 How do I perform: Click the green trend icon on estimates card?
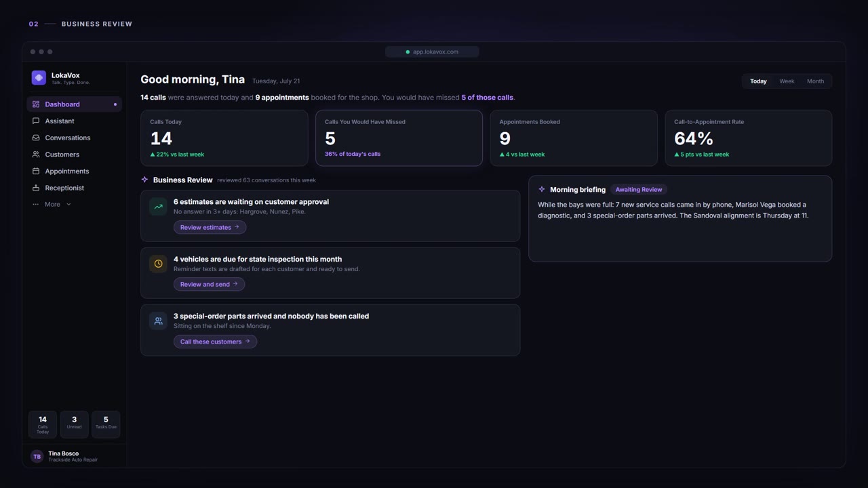click(158, 207)
